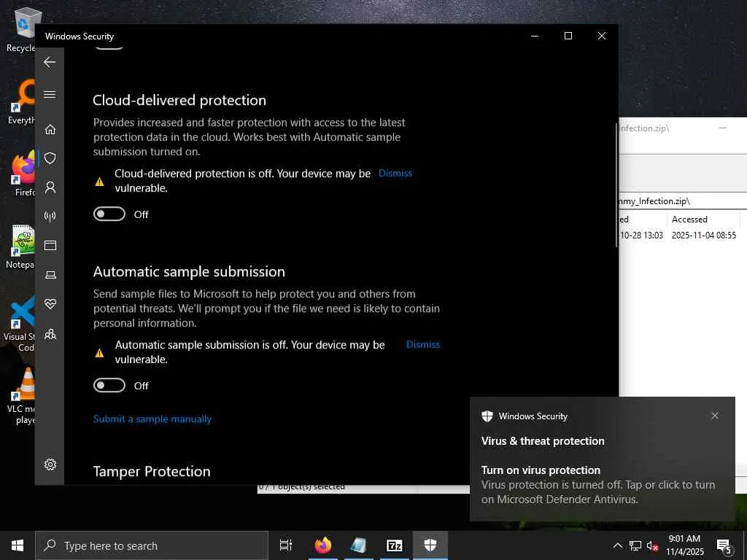Screen dimensions: 747x560
Task: Click the 7-Zip address path field
Action: coord(682,201)
